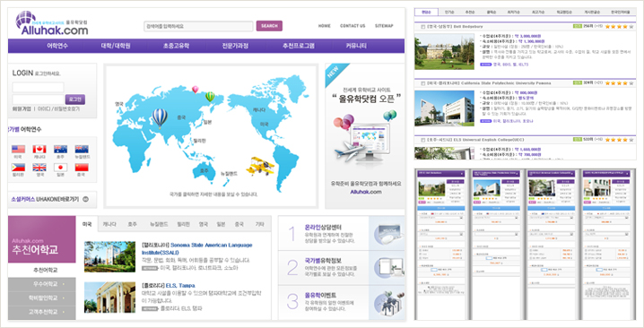Select the Australia flag icon
This screenshot has width=644, height=328.
[60, 149]
